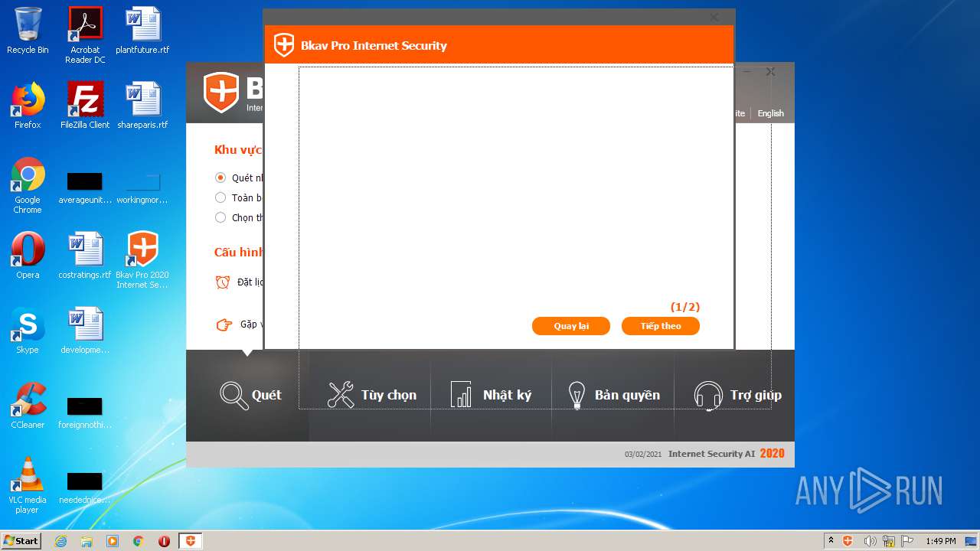Open the averageunit... desktop file
The width and height of the screenshot is (980, 551).
[85, 187]
